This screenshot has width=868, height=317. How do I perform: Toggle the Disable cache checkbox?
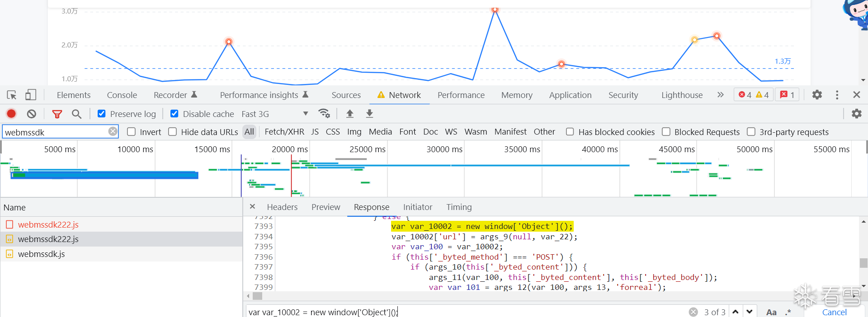pos(174,114)
